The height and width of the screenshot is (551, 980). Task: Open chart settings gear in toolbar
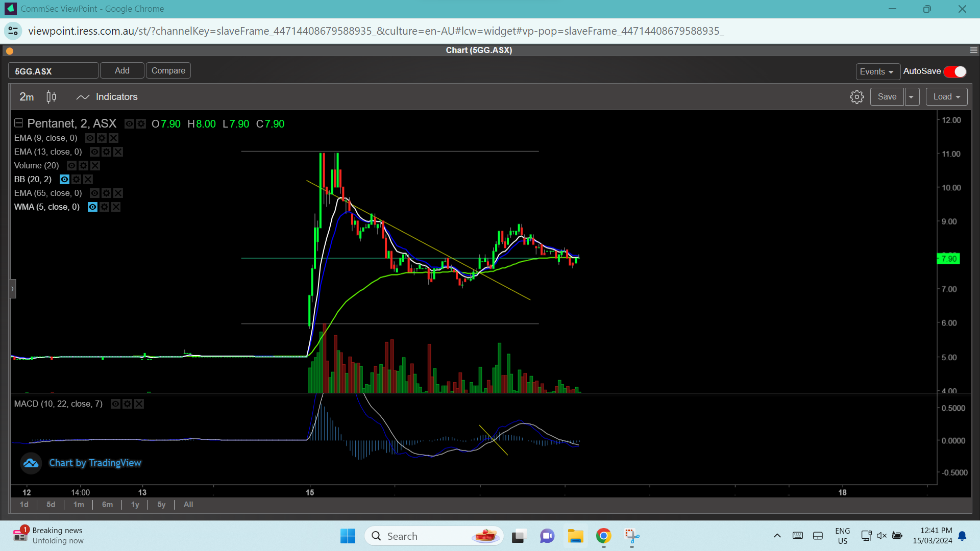[857, 97]
